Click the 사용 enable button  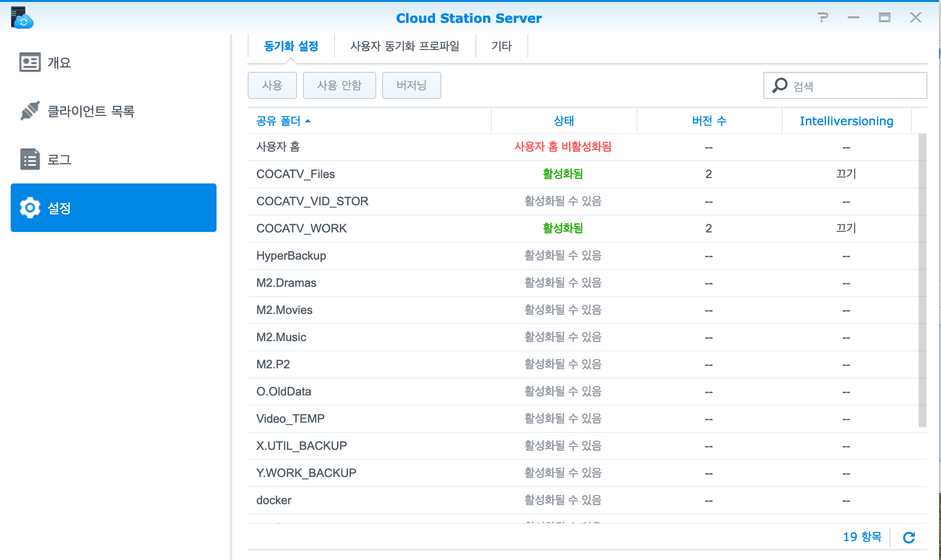pos(272,85)
